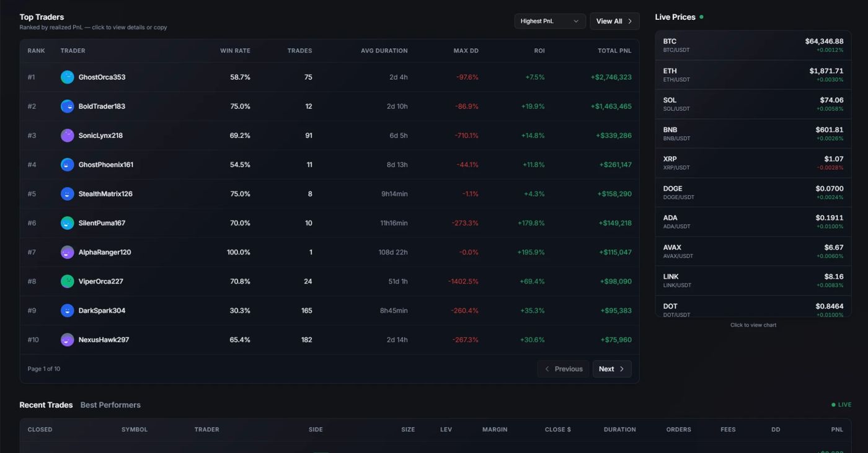Click SonicLynx218's avatar icon
This screenshot has width=868, height=453.
(x=67, y=135)
